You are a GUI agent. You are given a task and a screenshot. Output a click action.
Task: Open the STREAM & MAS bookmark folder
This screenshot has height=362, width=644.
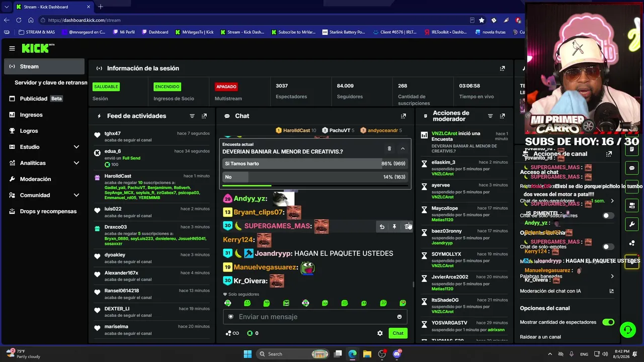[x=36, y=32]
